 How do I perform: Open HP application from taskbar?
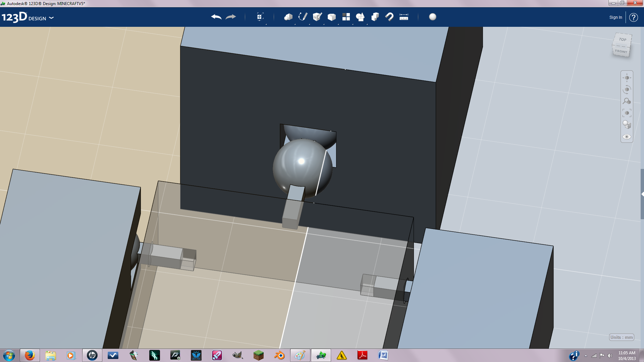point(92,355)
